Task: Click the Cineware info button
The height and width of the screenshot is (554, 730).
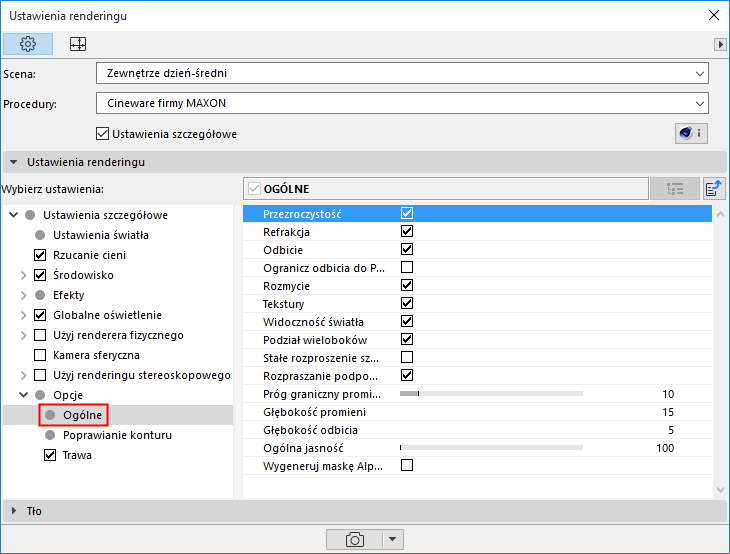Action: tap(691, 134)
